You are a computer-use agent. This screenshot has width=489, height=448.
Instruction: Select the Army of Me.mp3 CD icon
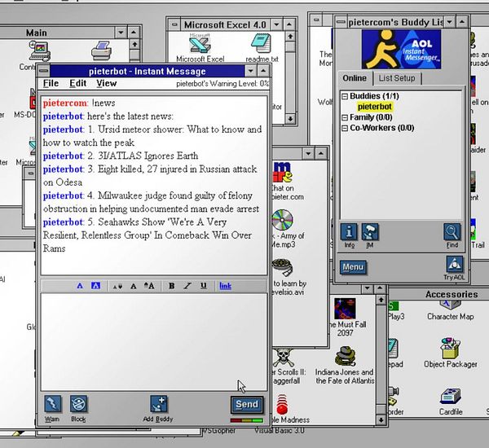(x=282, y=219)
